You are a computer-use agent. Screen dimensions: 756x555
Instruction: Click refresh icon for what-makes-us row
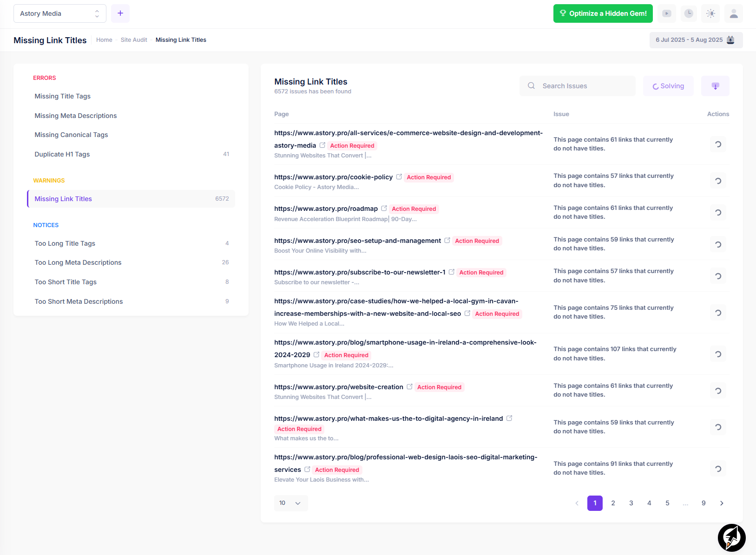(718, 427)
